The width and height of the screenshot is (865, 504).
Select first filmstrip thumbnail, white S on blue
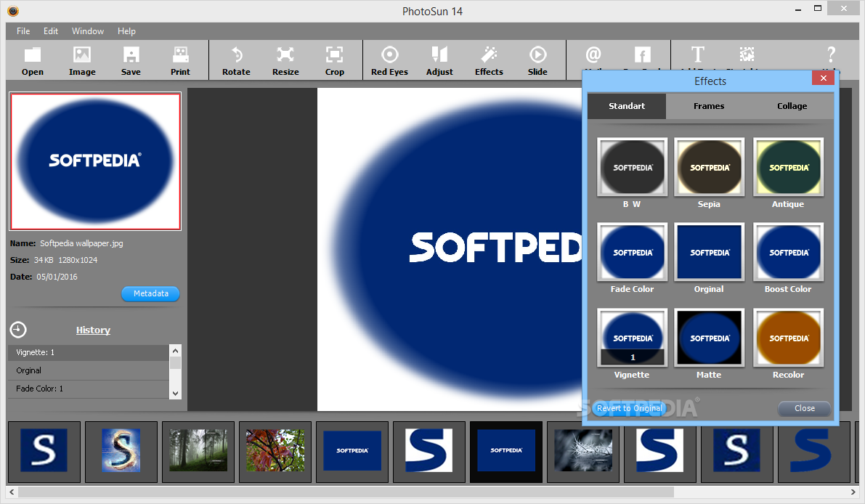(x=44, y=451)
